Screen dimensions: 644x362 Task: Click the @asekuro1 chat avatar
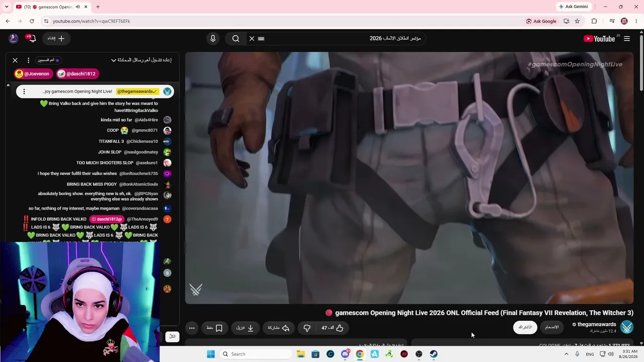pos(168,163)
